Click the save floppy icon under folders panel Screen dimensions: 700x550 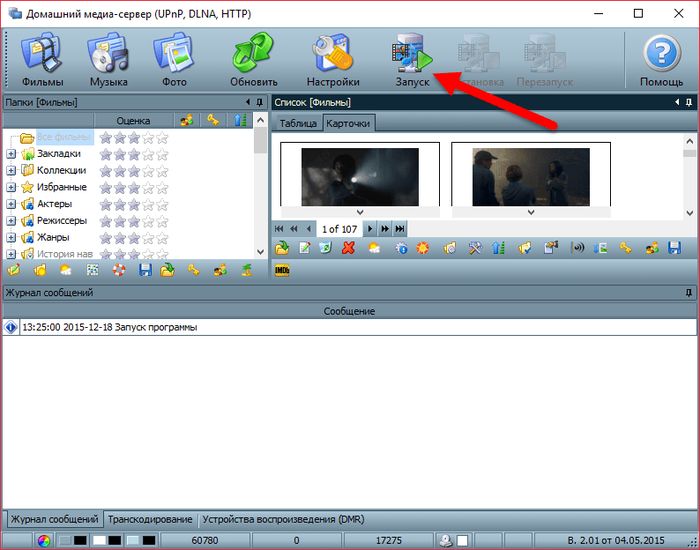click(146, 270)
